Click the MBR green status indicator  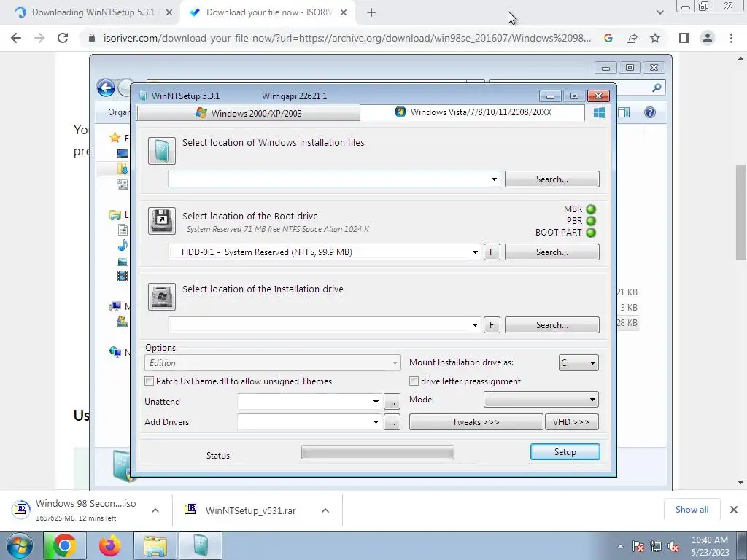[x=591, y=209]
